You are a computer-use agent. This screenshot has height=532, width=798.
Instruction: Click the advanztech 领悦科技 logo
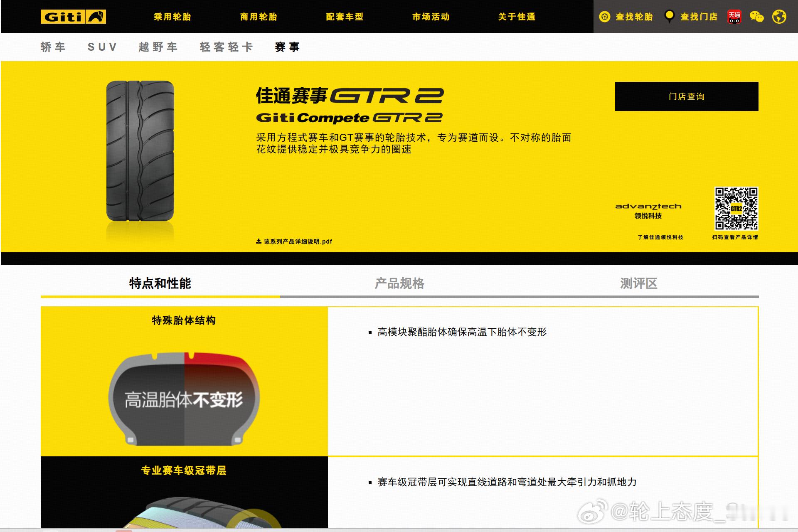[648, 211]
